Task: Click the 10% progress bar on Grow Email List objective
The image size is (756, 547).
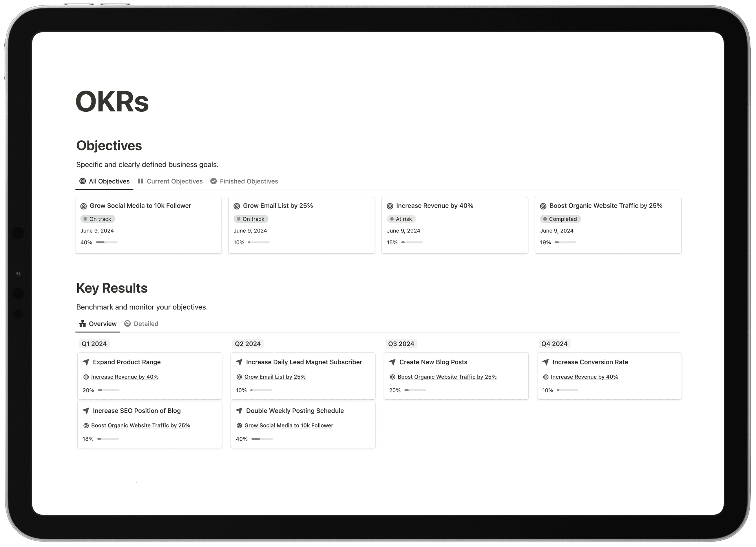Action: [x=259, y=243]
